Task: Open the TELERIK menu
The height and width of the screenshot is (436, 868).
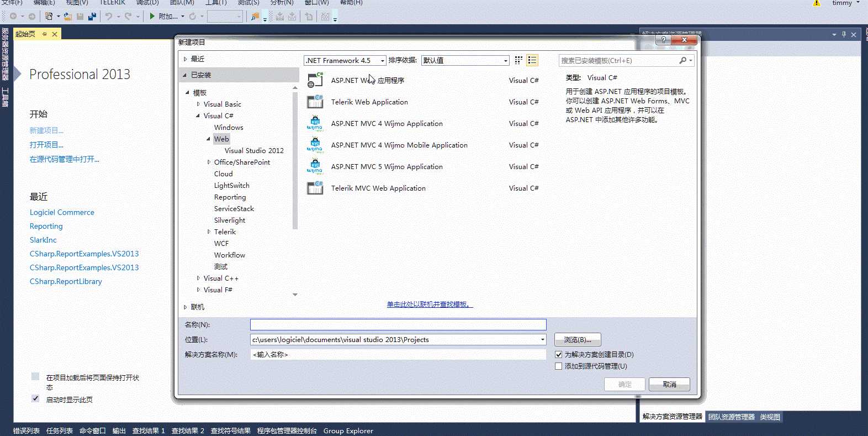Action: [x=112, y=3]
